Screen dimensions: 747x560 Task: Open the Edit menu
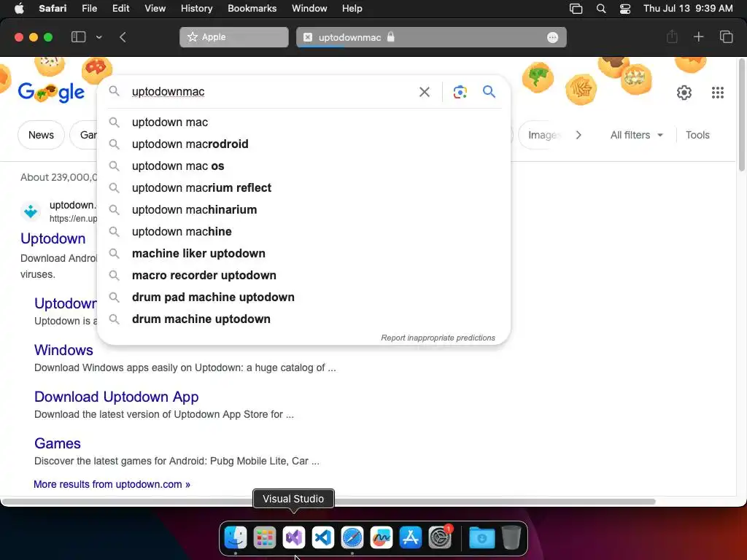click(x=120, y=9)
